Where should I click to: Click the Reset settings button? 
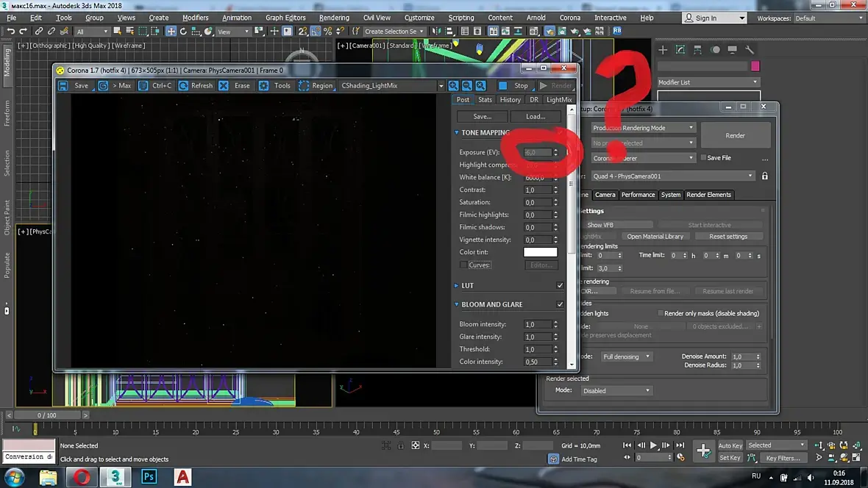pyautogui.click(x=728, y=237)
